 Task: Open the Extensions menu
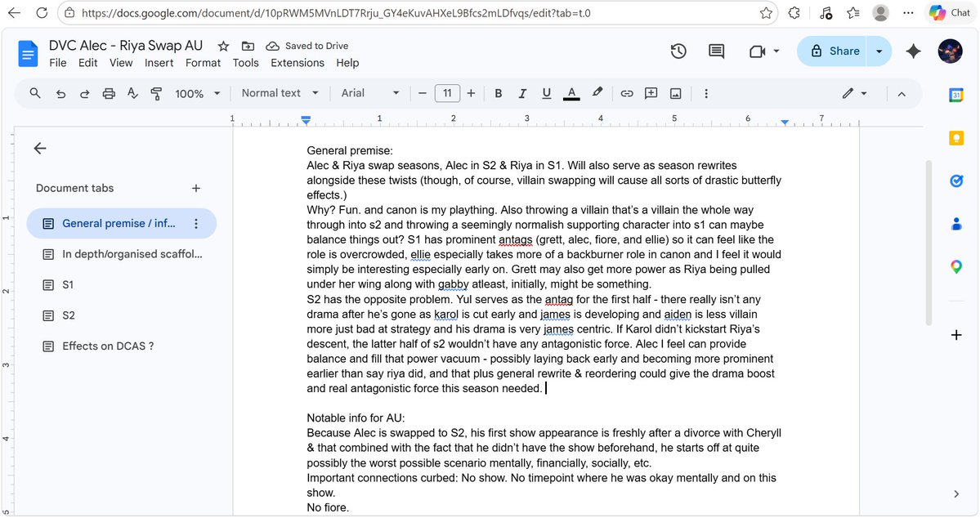pyautogui.click(x=298, y=63)
